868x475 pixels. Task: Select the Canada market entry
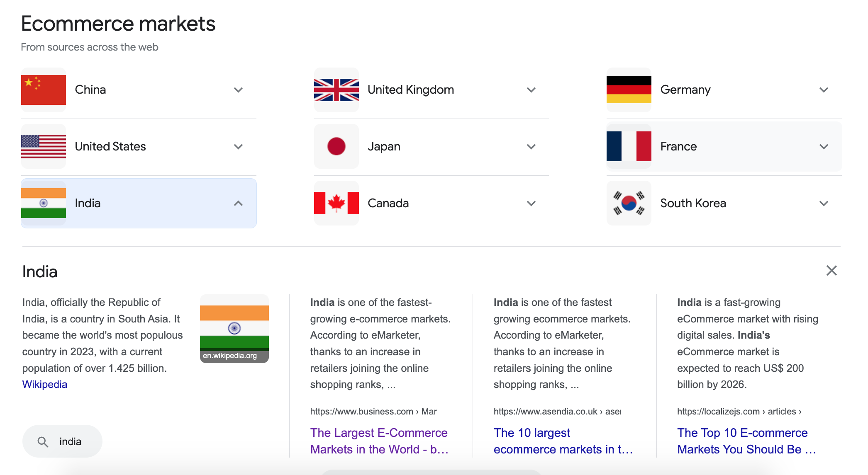tap(432, 203)
